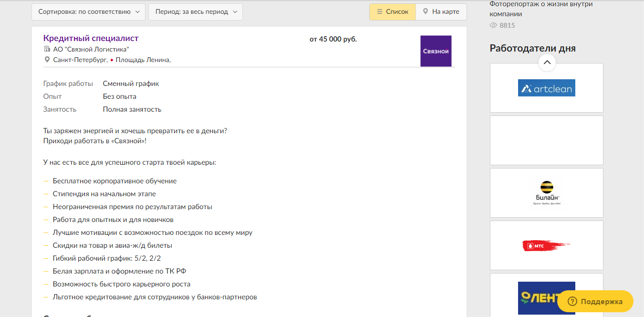Image resolution: width=644 pixels, height=317 pixels.
Task: Click the line Бесплатное корпоративное обучение
Action: pos(115,181)
